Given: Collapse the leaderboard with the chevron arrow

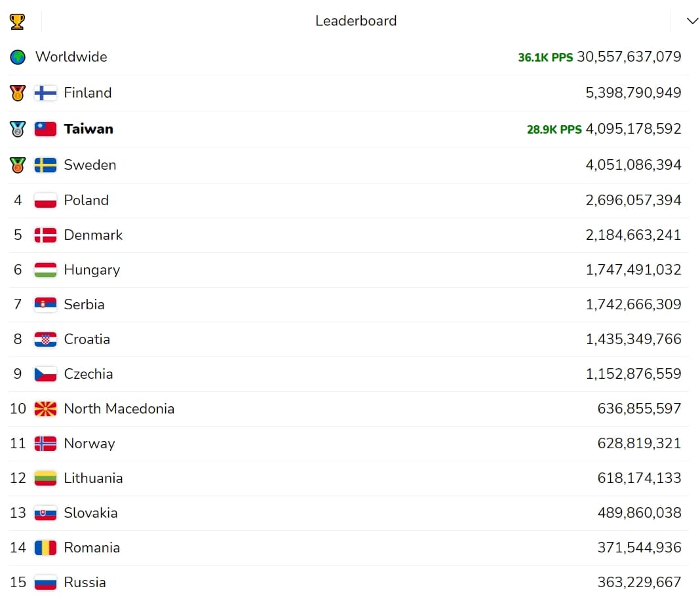Looking at the screenshot, I should coord(692,21).
